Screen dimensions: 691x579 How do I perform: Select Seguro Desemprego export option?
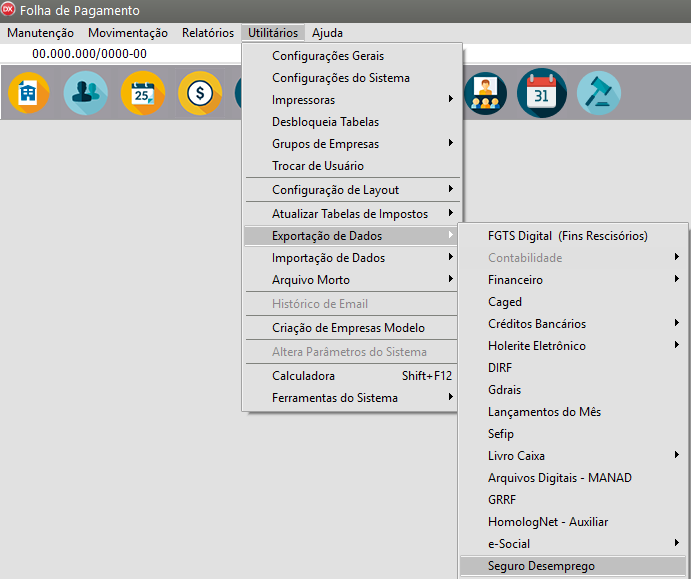tap(541, 566)
